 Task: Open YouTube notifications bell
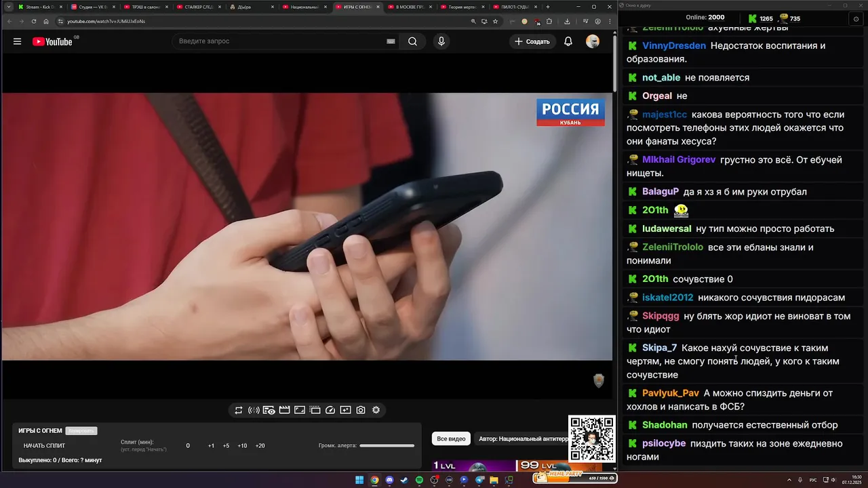(568, 41)
